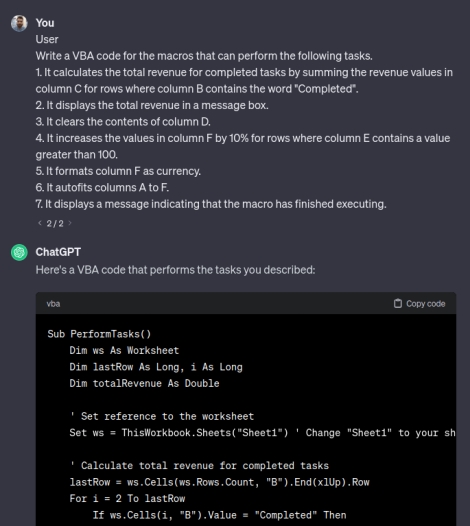Click the "You" sender name
The height and width of the screenshot is (526, 470).
point(45,23)
